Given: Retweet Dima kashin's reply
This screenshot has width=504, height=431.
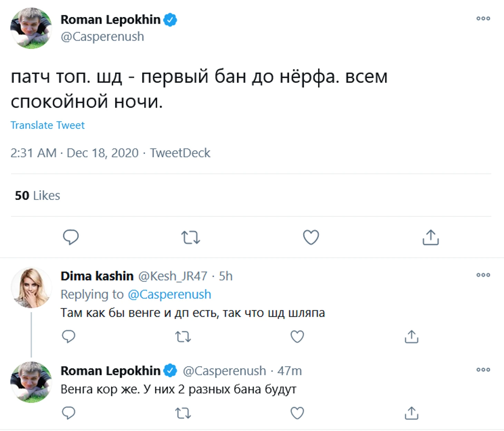Looking at the screenshot, I should point(183,336).
